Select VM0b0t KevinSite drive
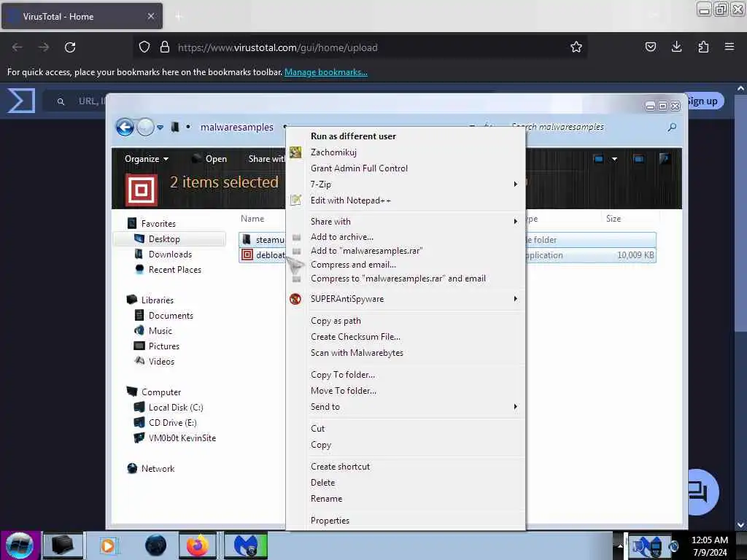This screenshot has width=747, height=560. tap(182, 438)
